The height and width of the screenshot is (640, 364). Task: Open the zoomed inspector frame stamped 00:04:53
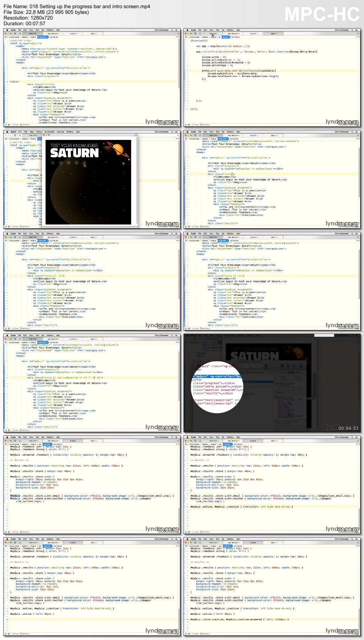[x=272, y=383]
